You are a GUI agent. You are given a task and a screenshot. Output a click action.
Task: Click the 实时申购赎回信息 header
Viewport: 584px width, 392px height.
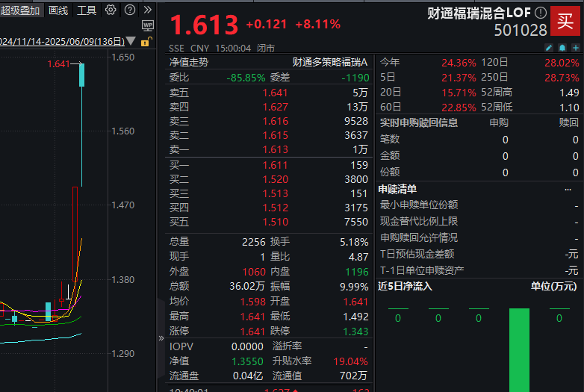click(x=419, y=122)
